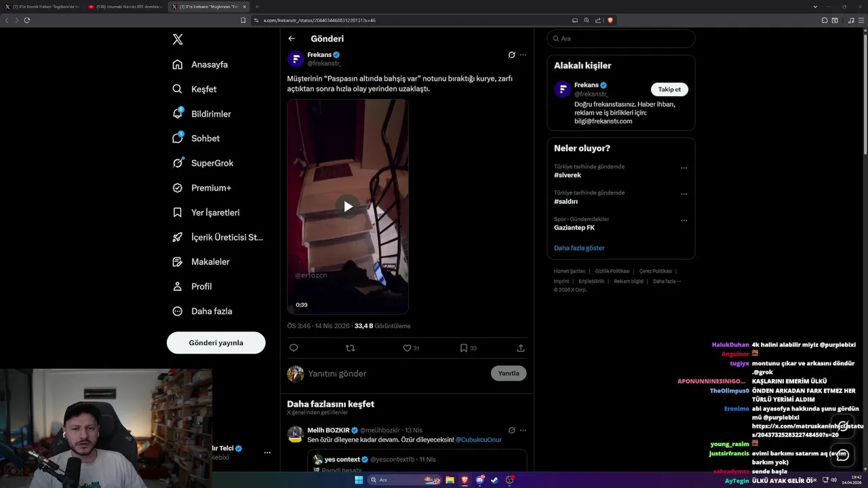Screen dimensions: 868x488
Task: Switch to X'te Kronik Haber tab
Action: click(x=42, y=7)
